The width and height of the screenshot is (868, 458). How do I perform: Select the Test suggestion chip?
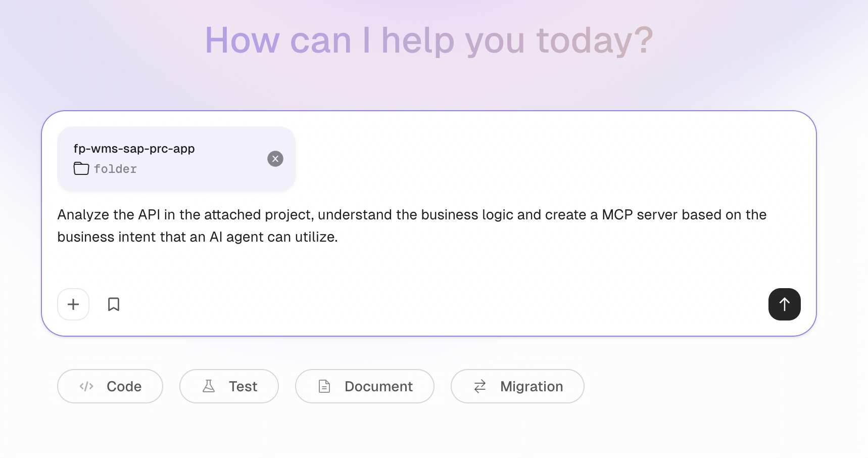tap(229, 386)
